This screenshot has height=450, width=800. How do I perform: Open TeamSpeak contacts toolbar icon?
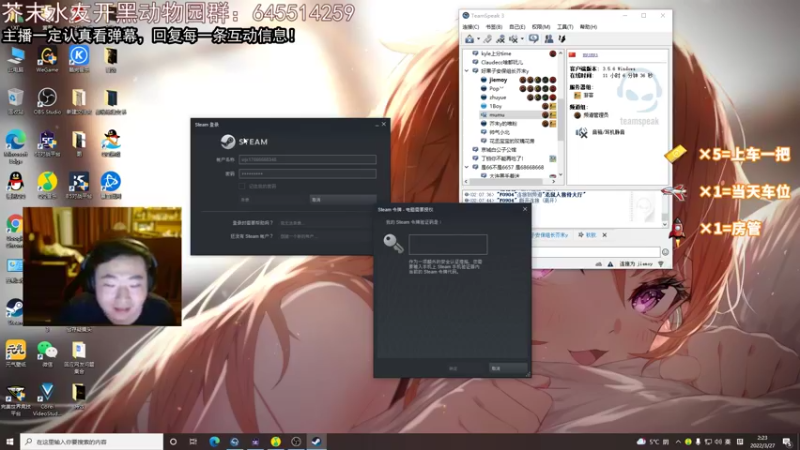click(x=548, y=39)
